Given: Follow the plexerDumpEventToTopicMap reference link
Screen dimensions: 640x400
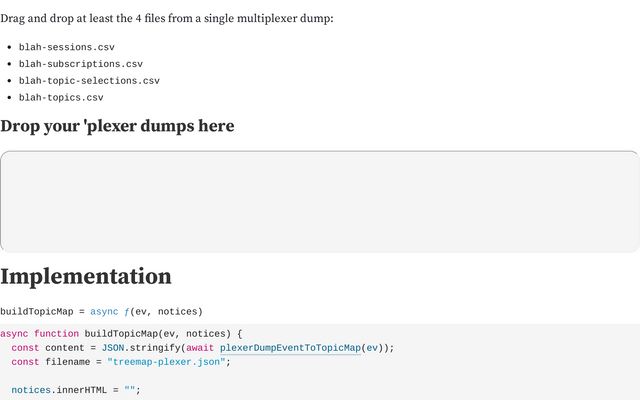Looking at the screenshot, I should tap(290, 348).
